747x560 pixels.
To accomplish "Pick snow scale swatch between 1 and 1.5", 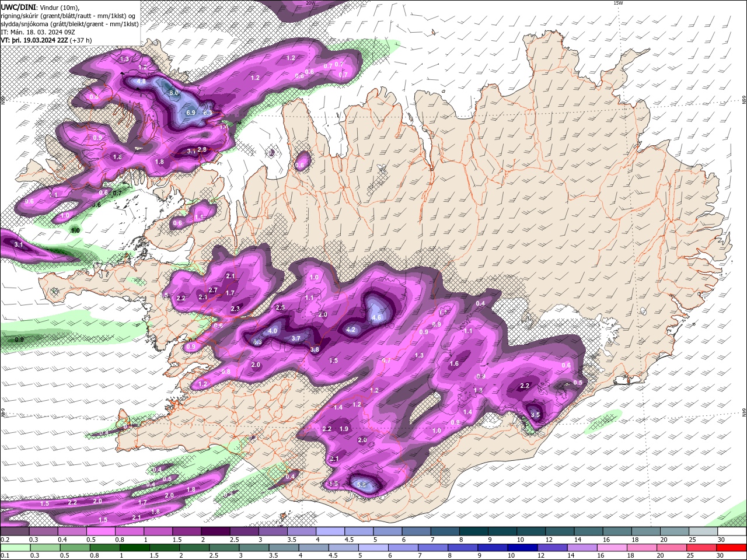I will [158, 531].
